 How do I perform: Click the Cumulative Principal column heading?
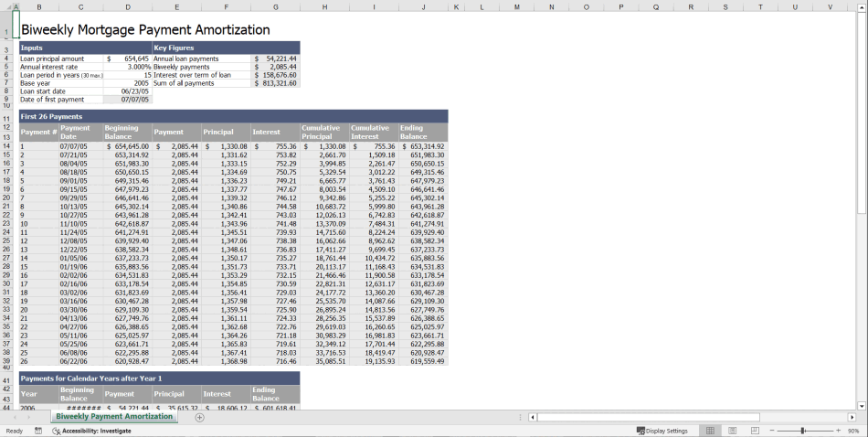(x=324, y=132)
